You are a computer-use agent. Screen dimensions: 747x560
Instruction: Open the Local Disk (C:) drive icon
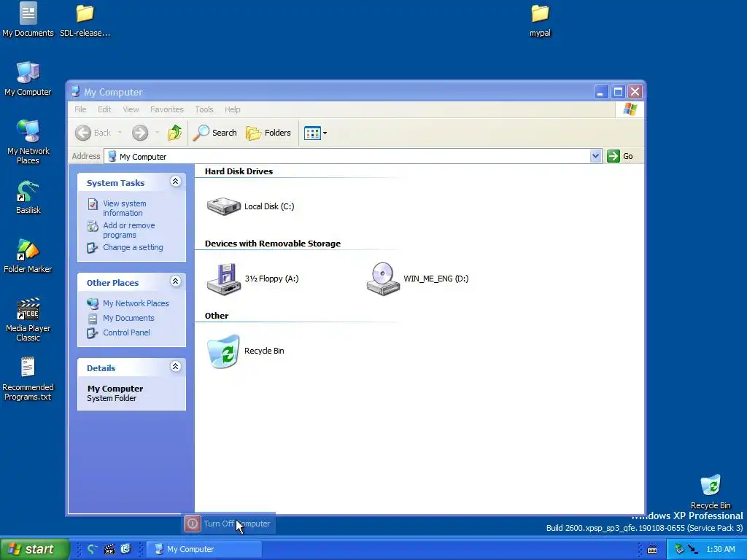(x=223, y=206)
